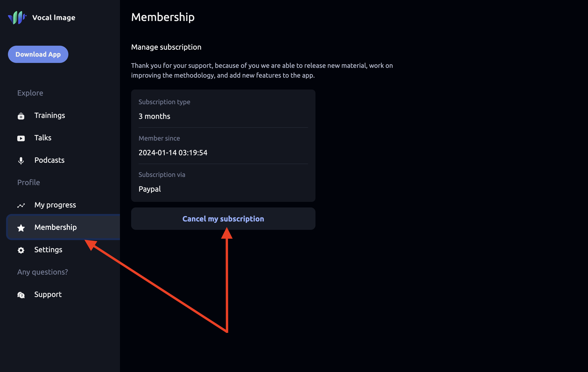
Task: Open the Trainings section
Action: click(49, 115)
